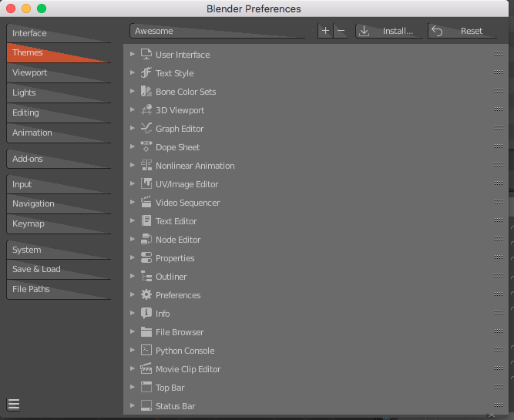Click the Nonlinear Animation icon
514x420 pixels.
click(146, 165)
